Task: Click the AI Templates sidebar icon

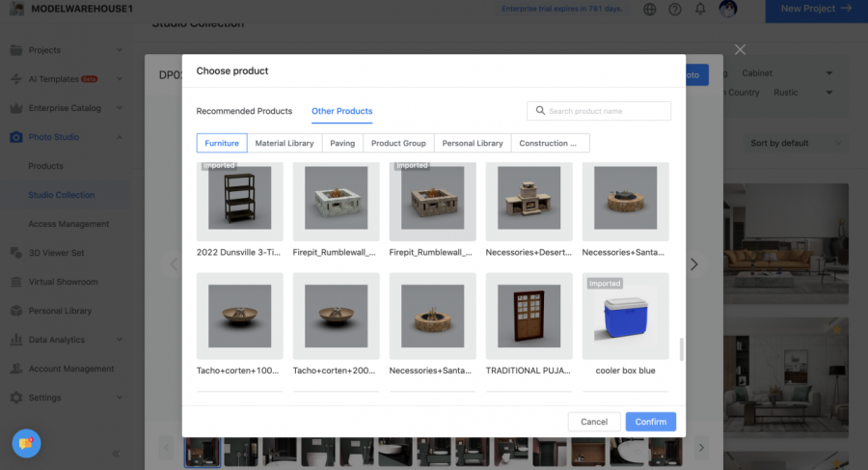Action: tap(16, 79)
